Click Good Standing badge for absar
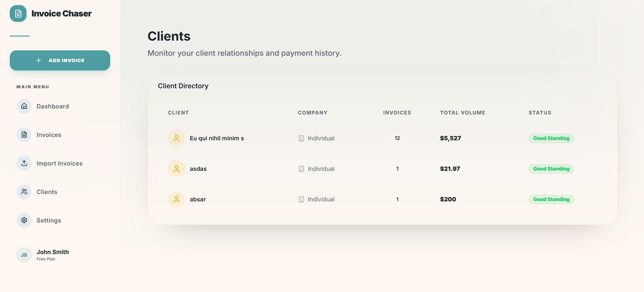This screenshot has height=292, width=644. pos(551,199)
